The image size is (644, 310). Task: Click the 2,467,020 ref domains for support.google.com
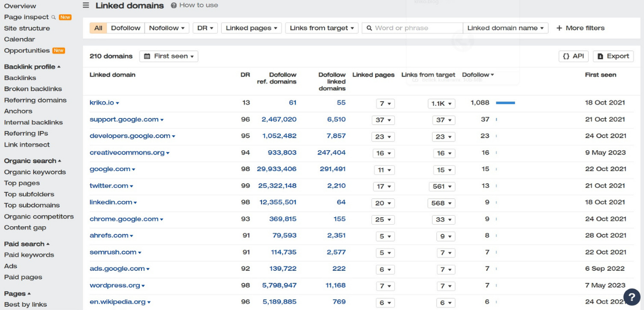point(279,120)
